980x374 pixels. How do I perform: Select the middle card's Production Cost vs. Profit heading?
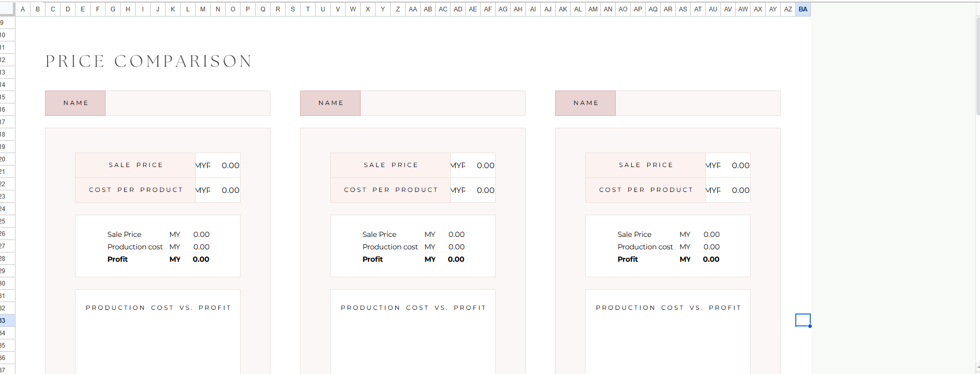point(413,308)
